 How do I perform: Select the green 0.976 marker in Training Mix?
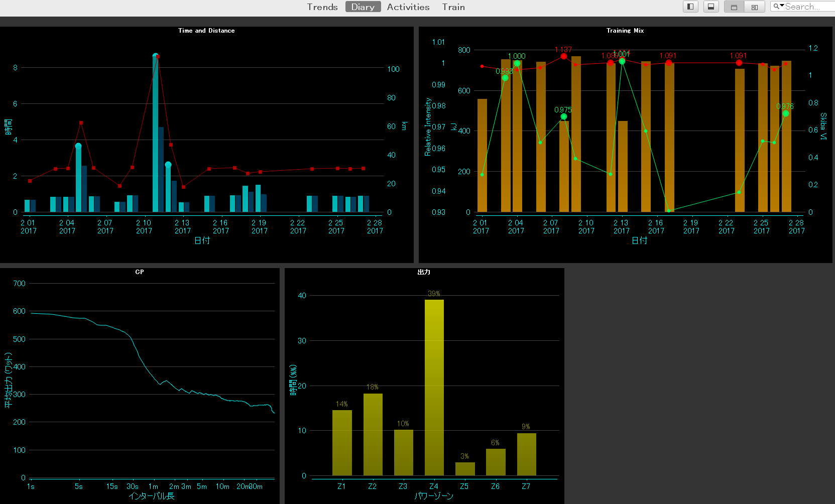[x=786, y=113]
